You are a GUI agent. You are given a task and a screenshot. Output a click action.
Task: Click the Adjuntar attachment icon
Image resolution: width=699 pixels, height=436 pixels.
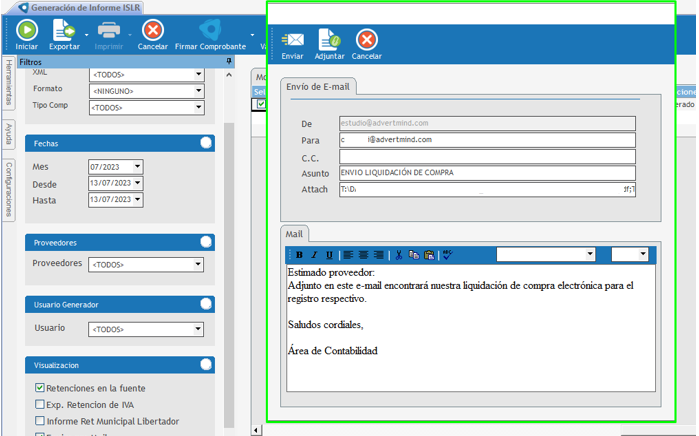(329, 39)
